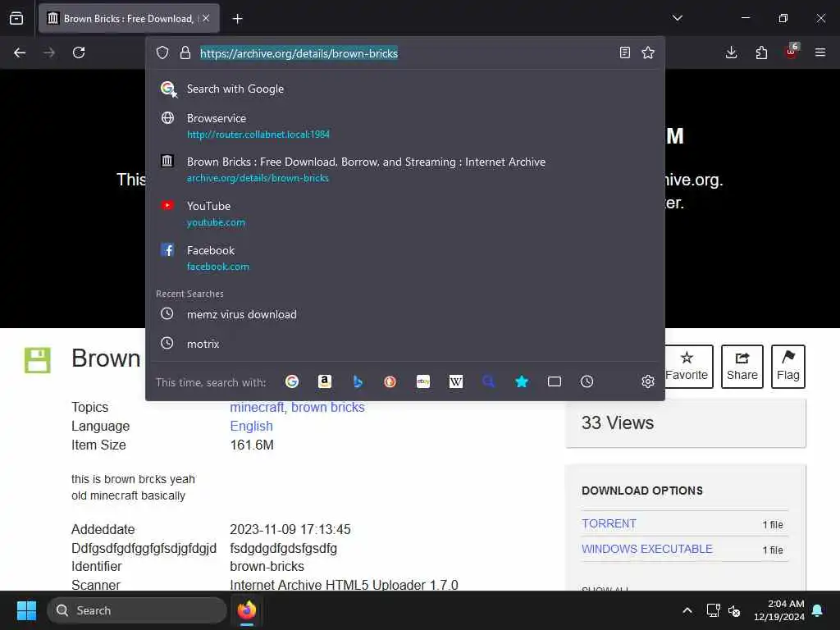Search this time with Bing icon
The width and height of the screenshot is (840, 630).
[358, 381]
